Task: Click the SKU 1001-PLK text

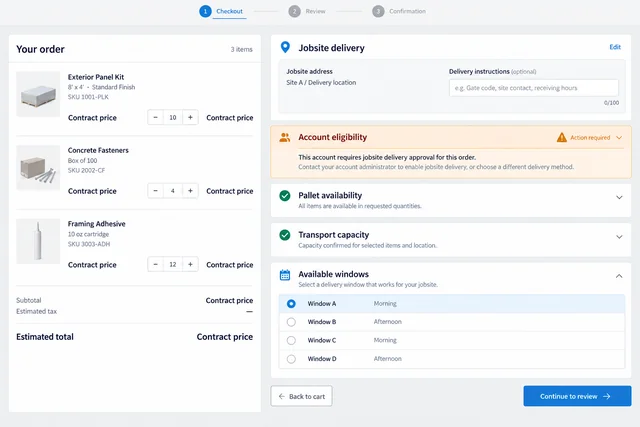Action: (x=88, y=97)
